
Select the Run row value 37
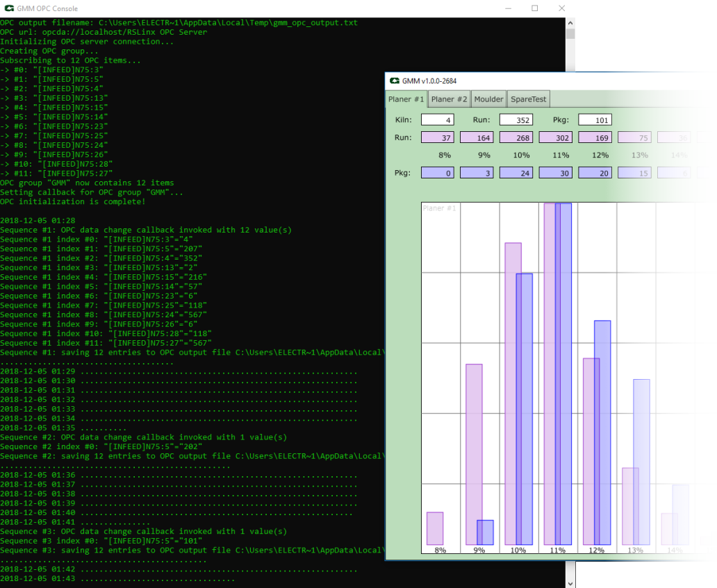pos(437,137)
